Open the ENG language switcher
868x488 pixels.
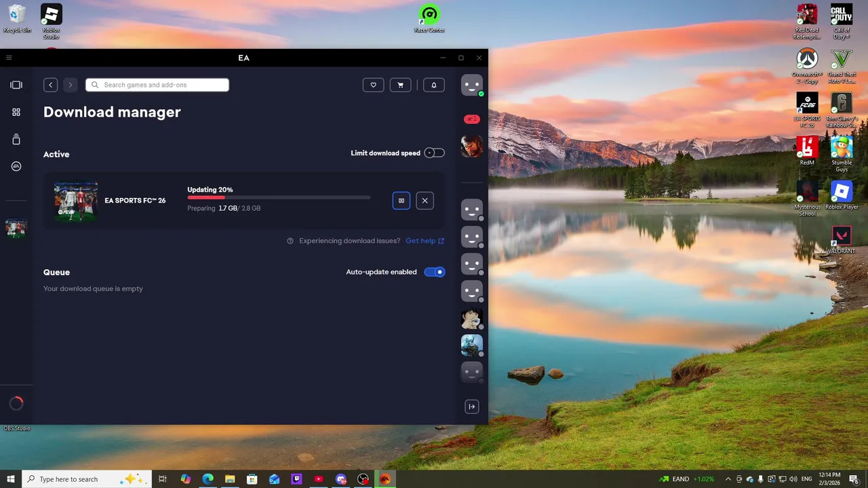[806, 479]
